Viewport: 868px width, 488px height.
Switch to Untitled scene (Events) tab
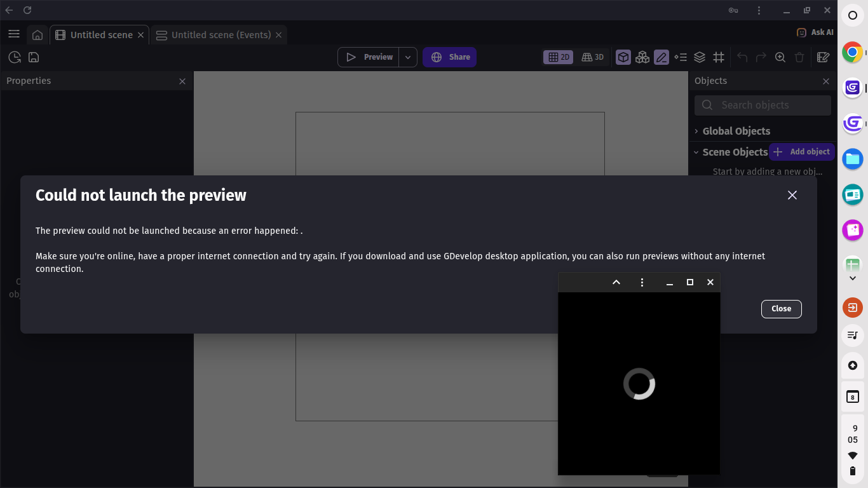coord(220,35)
